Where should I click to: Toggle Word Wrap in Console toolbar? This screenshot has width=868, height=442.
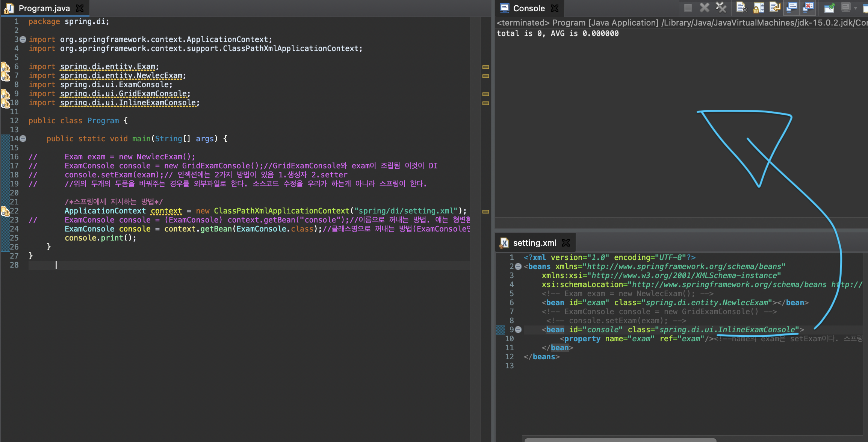(x=775, y=8)
